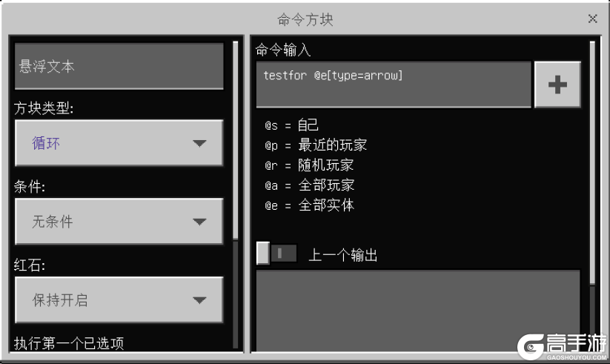
Task: Select the @s = 自己 hint line
Action: tap(292, 125)
